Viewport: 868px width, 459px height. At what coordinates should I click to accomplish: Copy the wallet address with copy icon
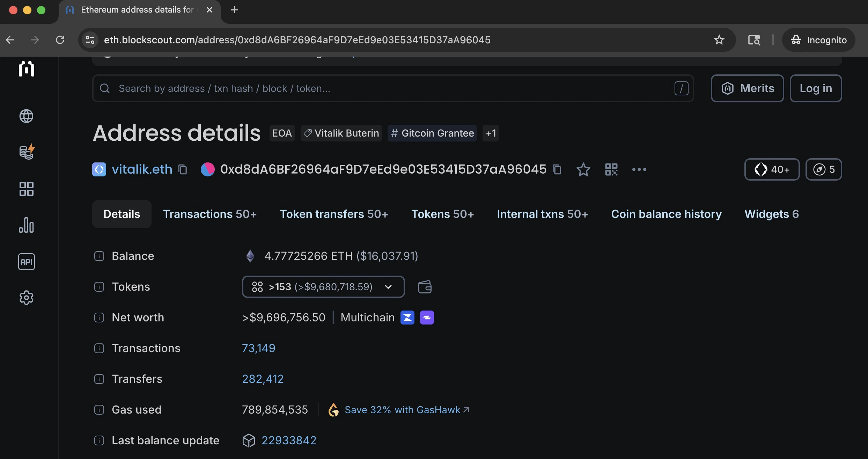[557, 169]
